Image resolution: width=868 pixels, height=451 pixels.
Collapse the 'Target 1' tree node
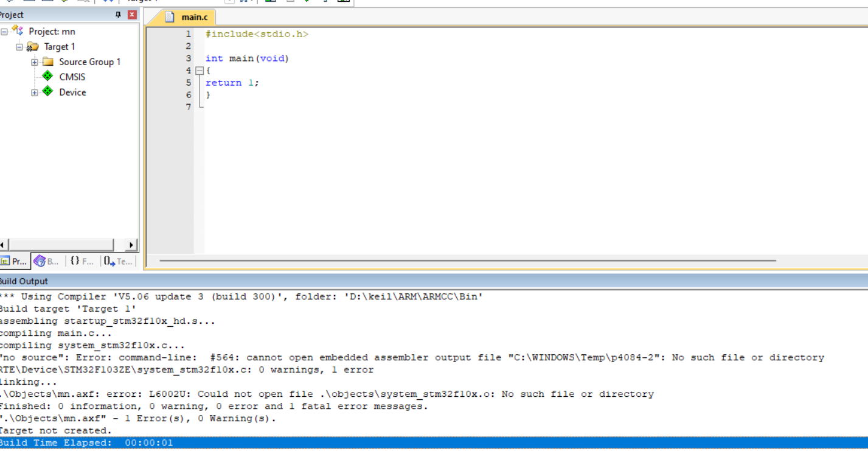point(19,47)
